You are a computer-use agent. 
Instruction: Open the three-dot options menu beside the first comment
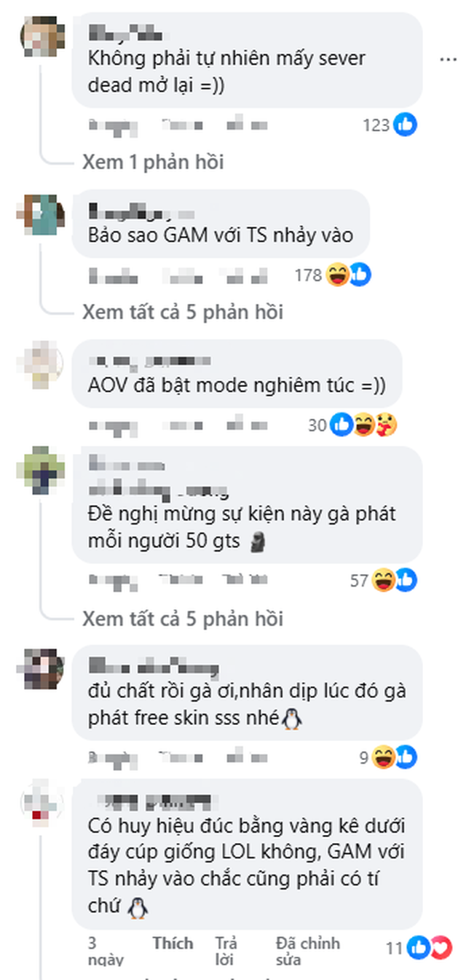(x=449, y=58)
